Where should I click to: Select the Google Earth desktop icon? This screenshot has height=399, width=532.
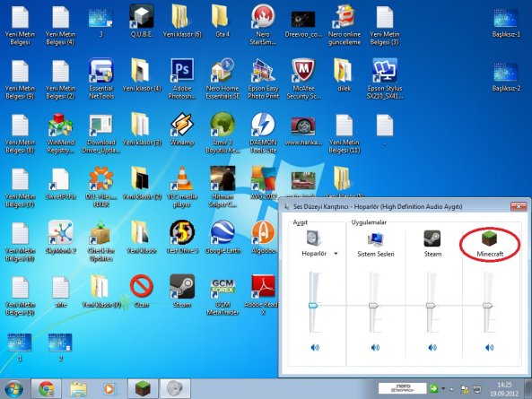(x=222, y=232)
